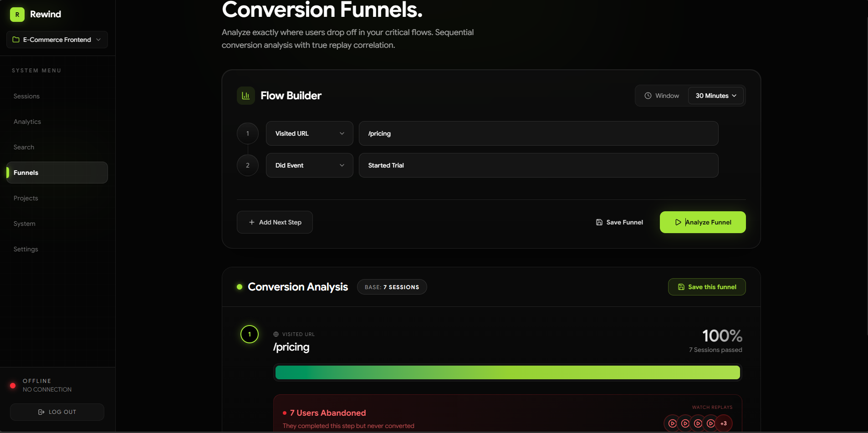The height and width of the screenshot is (433, 868).
Task: Click the folder icon beside E-Commerce Frontend
Action: click(x=16, y=40)
